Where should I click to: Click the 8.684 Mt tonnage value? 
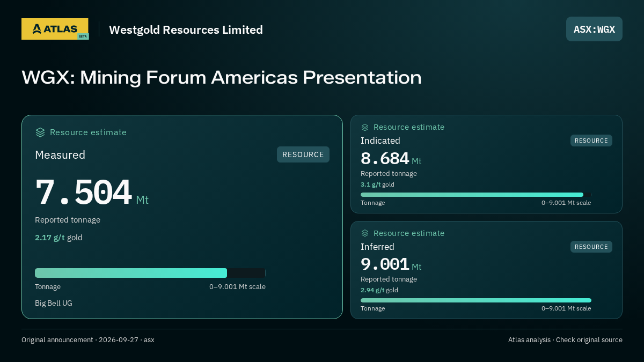point(391,159)
